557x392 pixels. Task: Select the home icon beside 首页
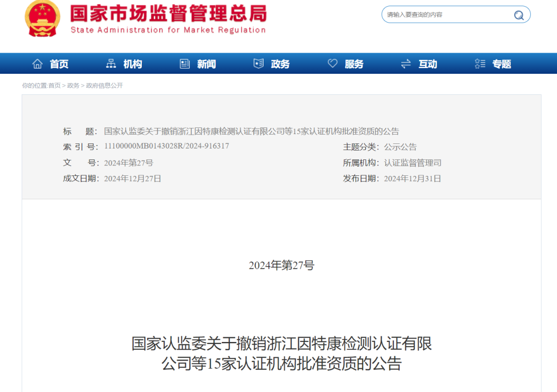37,63
